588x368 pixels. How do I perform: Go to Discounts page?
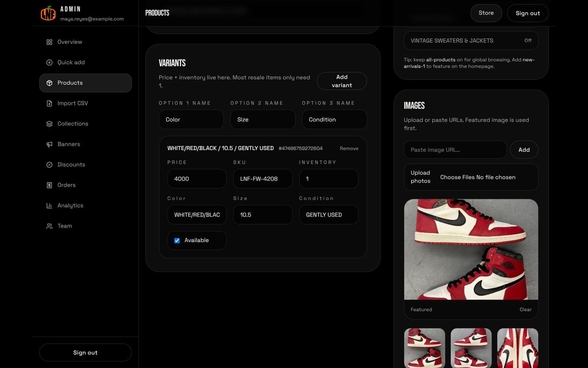[x=85, y=164]
